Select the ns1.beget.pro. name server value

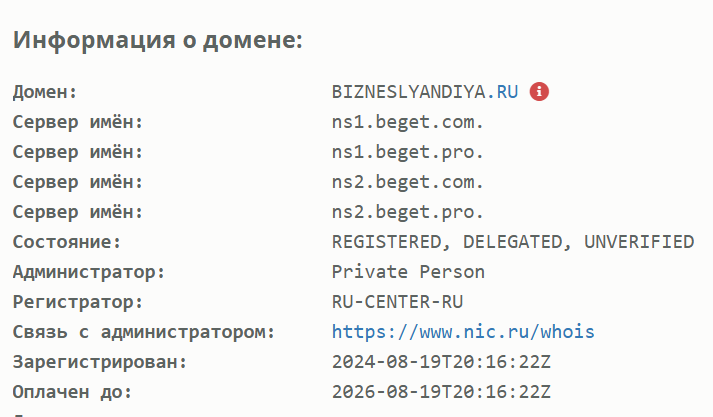coord(408,152)
